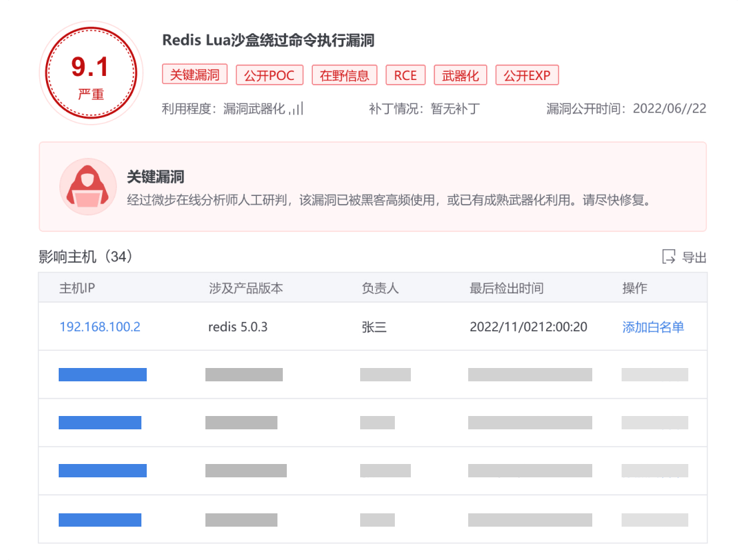The height and width of the screenshot is (560, 747).
Task: Open host IP link 192.168.100.2
Action: click(x=100, y=327)
